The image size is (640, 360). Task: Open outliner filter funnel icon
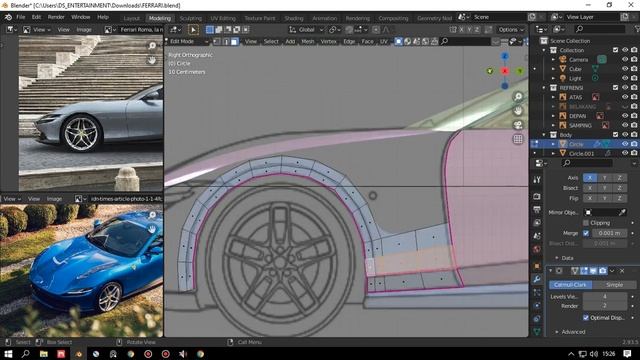click(638, 29)
